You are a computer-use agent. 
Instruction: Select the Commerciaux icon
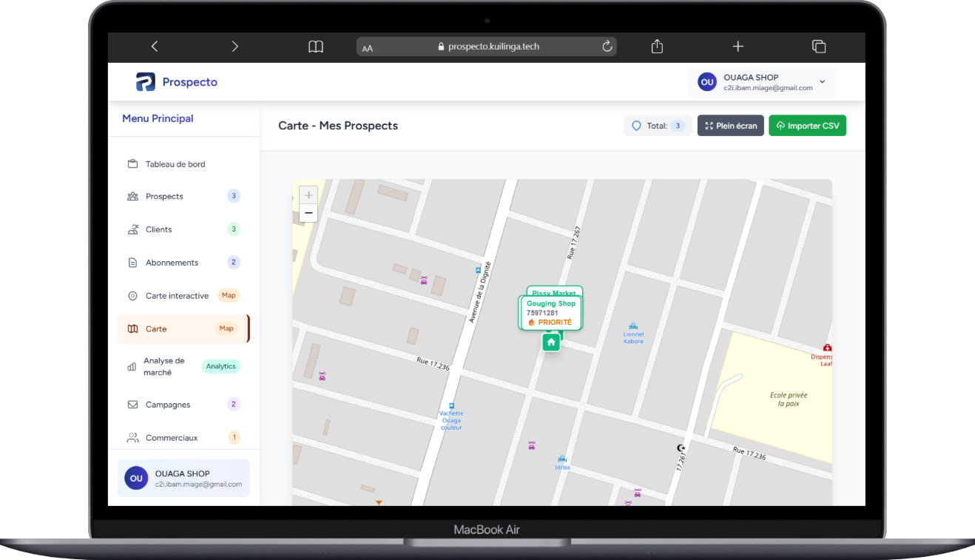pyautogui.click(x=133, y=437)
